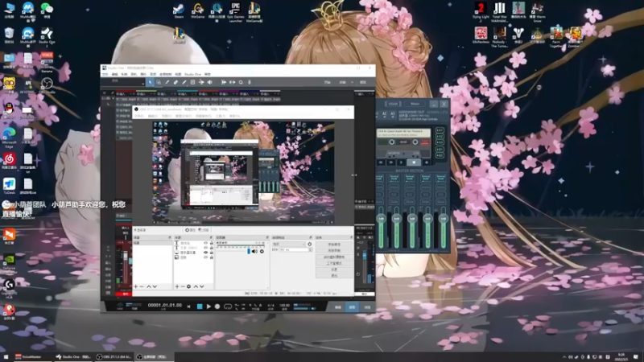This screenshot has height=362, width=644.
Task: Open 设置 from OBS controls
Action: 334,269
